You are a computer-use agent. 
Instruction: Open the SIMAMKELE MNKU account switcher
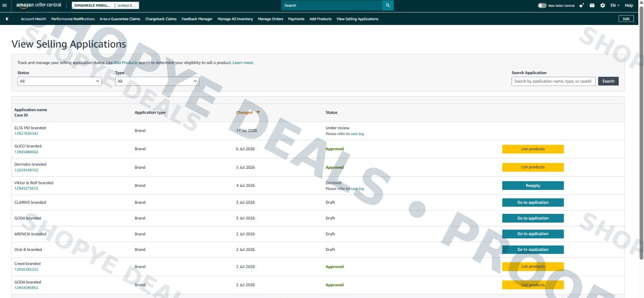(x=105, y=6)
